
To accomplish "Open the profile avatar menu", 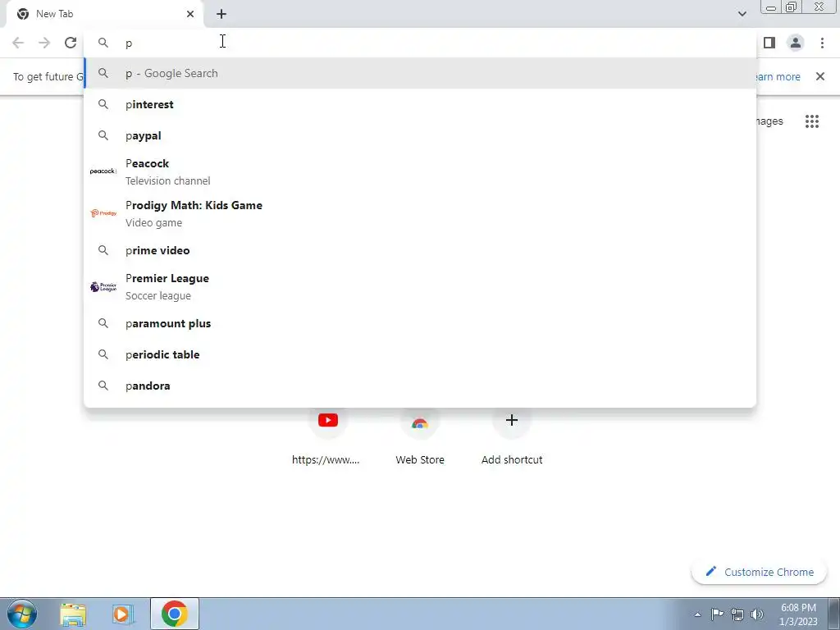I will point(796,43).
